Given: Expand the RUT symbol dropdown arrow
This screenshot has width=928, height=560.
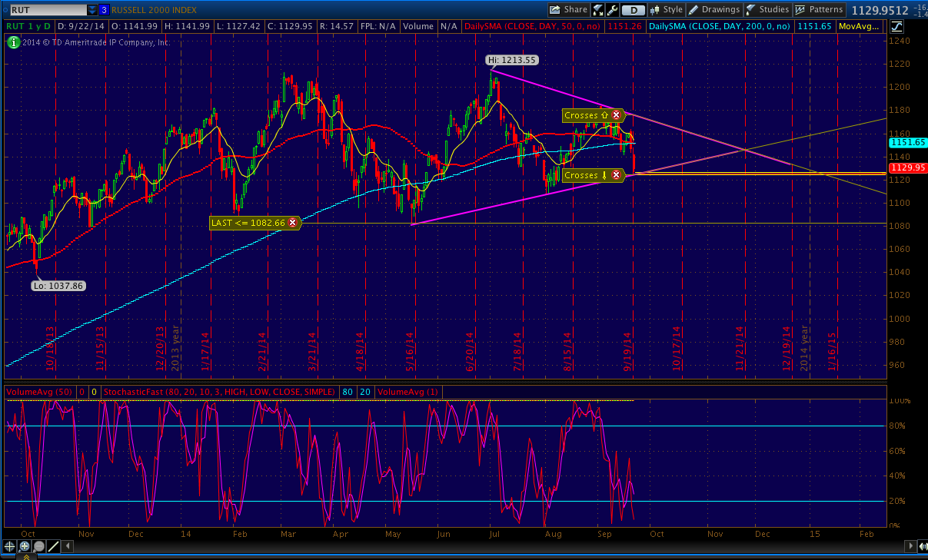Looking at the screenshot, I should (x=92, y=10).
